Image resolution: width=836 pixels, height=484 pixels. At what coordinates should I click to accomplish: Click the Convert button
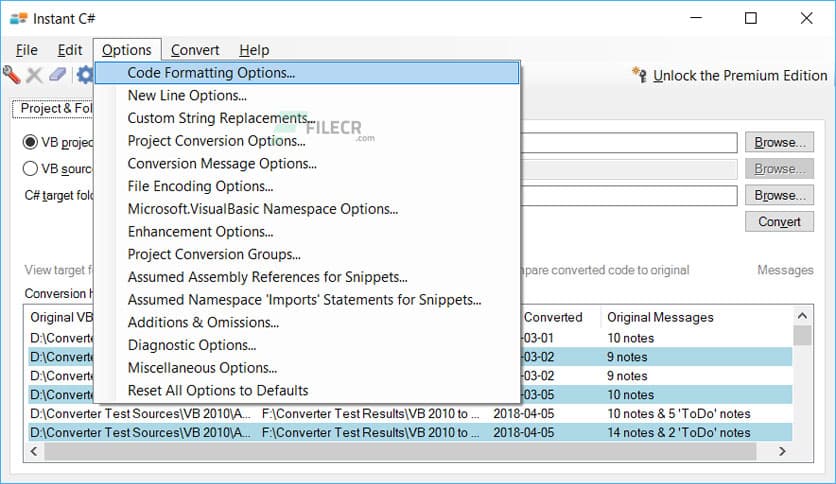pos(779,222)
